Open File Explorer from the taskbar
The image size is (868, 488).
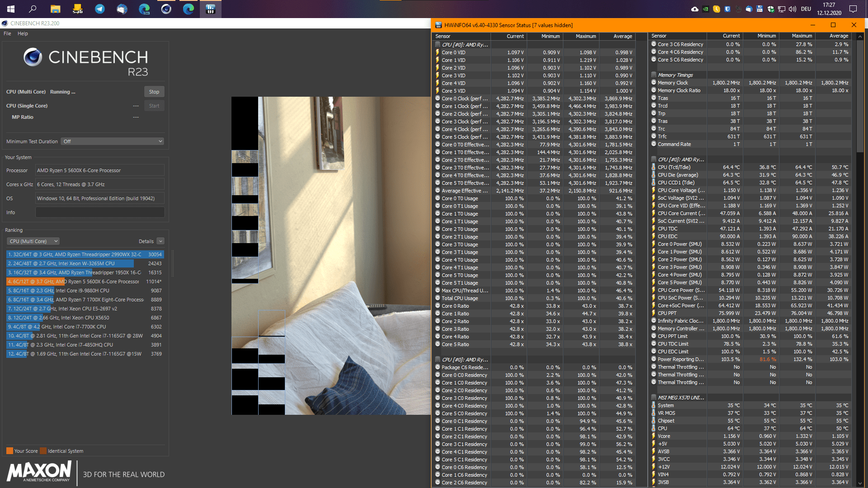point(55,9)
